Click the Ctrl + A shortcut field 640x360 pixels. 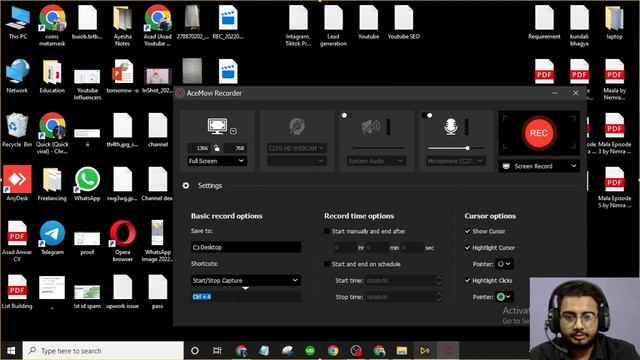pyautogui.click(x=246, y=297)
